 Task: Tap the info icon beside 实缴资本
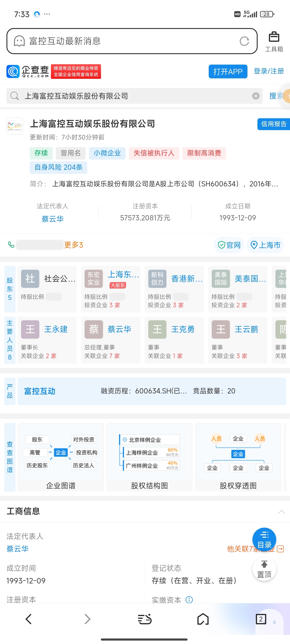189,600
